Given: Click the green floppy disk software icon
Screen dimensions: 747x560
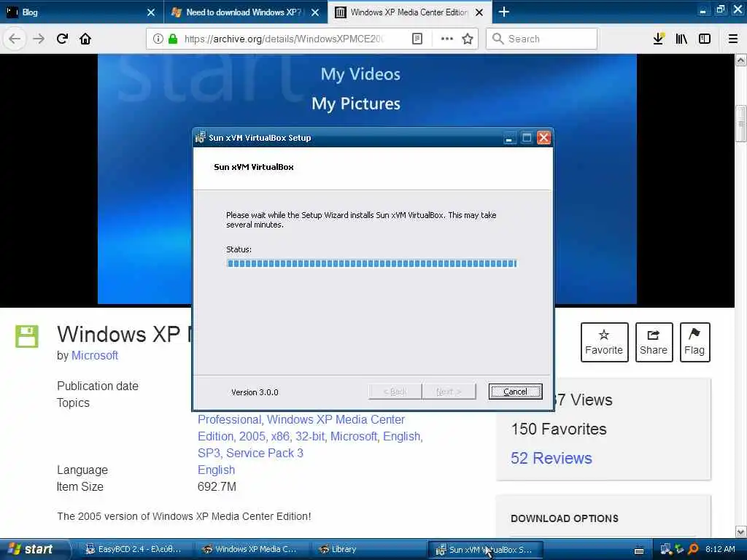Looking at the screenshot, I should 27,336.
